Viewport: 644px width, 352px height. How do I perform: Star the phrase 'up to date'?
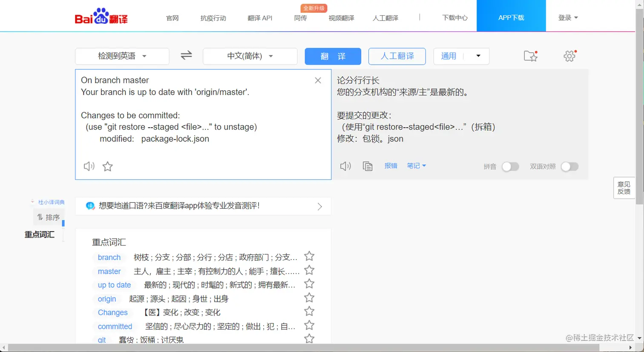click(x=309, y=284)
